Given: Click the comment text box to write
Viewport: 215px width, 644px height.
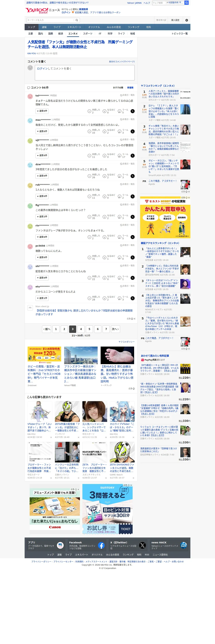Looking at the screenshot, I should 85,73.
